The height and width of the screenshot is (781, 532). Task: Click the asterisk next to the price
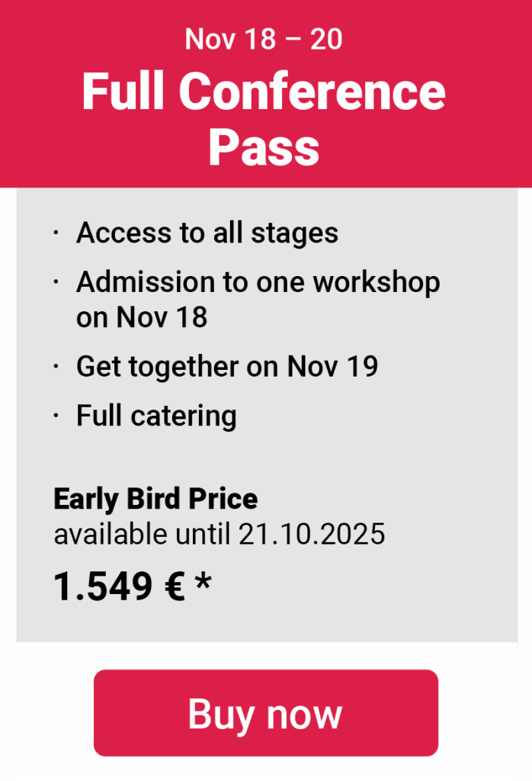tap(203, 580)
